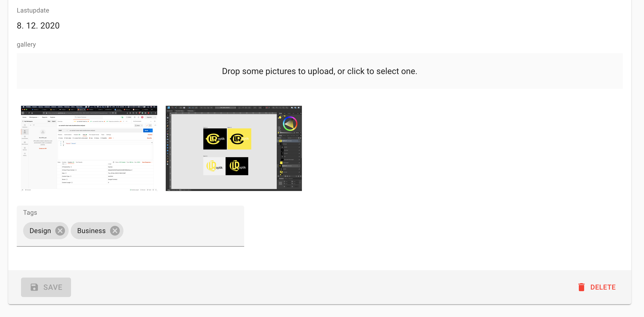Viewport: 644px width, 317px height.
Task: Click the Tags field label
Action: 30,213
